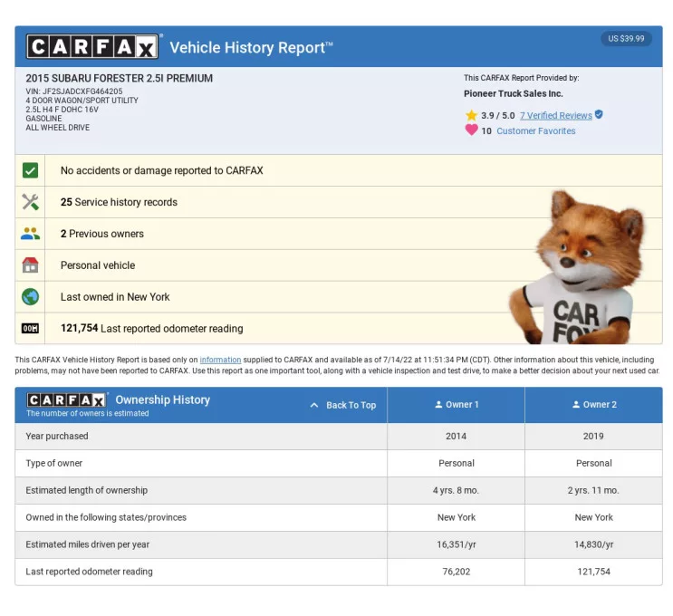
Task: Click the odometer reading icon
Action: (30, 329)
